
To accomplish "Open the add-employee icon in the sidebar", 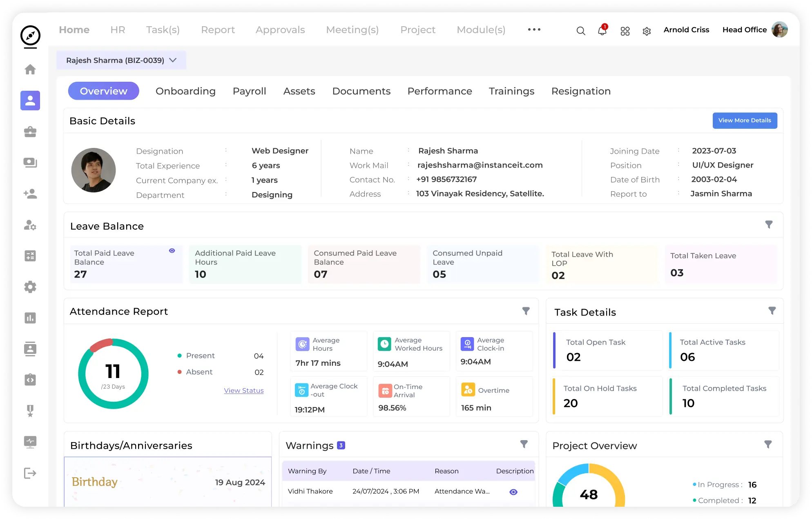I will 30,194.
